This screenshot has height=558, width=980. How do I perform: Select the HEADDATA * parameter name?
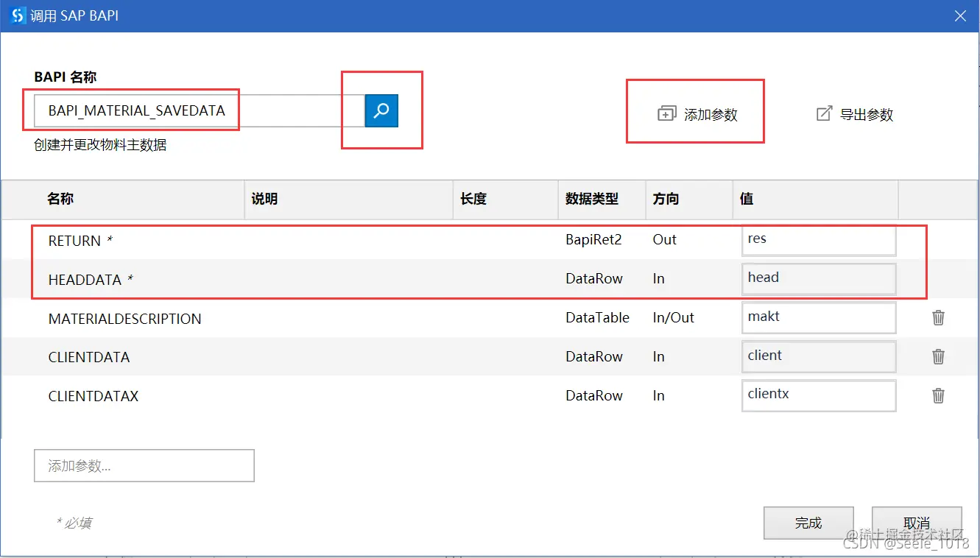(91, 280)
